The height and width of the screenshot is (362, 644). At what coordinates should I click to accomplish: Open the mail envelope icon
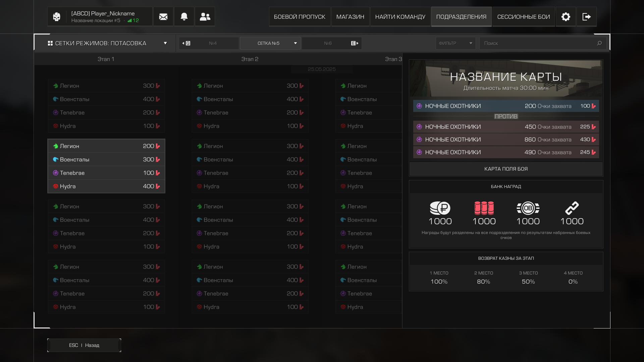163,17
